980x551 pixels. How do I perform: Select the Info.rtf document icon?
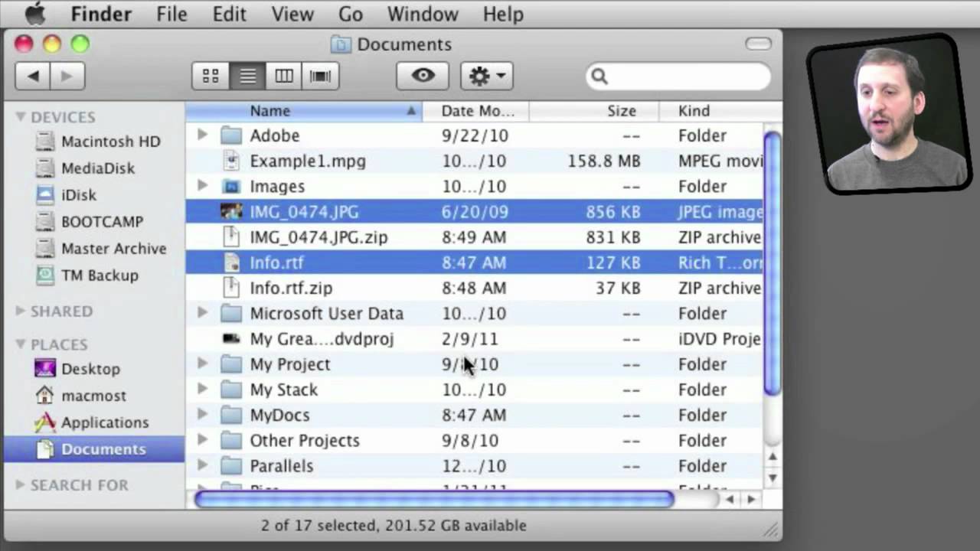pos(230,262)
